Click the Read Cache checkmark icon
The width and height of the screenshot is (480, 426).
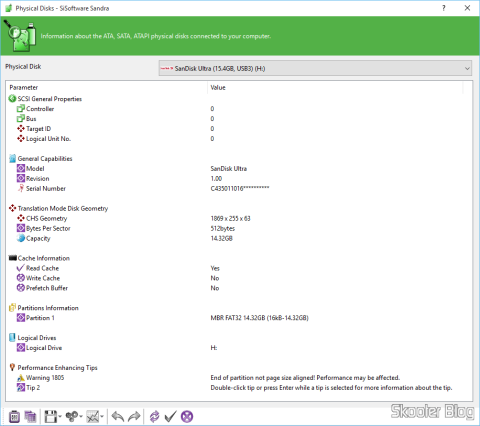(x=21, y=268)
